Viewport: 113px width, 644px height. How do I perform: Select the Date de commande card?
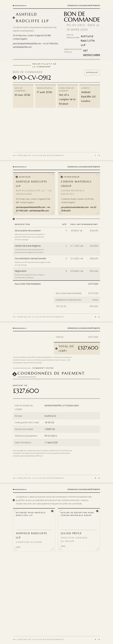pyautogui.click(x=23, y=96)
